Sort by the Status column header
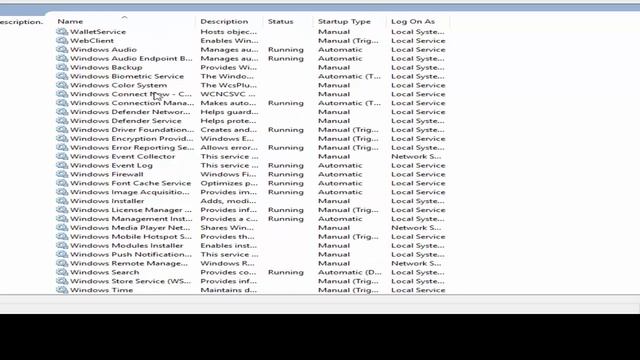 pos(280,21)
